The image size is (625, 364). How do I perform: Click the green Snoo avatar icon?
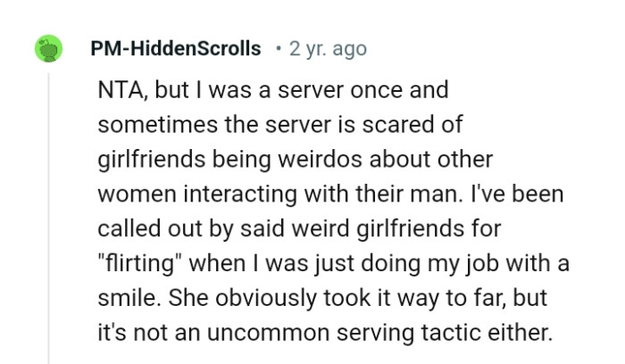coord(48,48)
